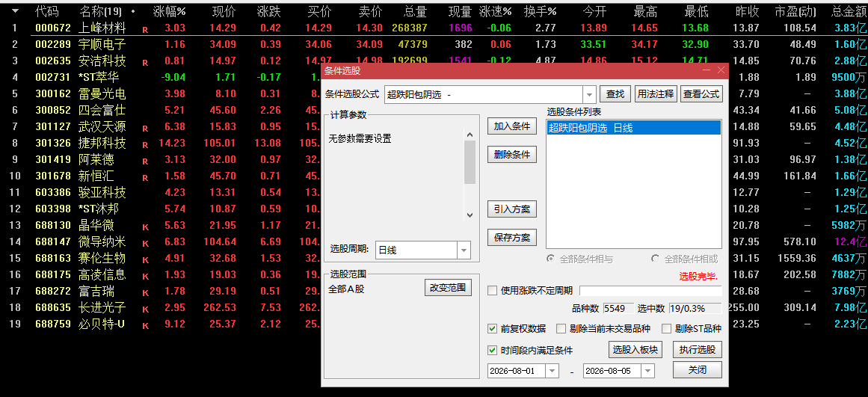Open the 条件选股公式 dropdown arrow

tap(590, 94)
